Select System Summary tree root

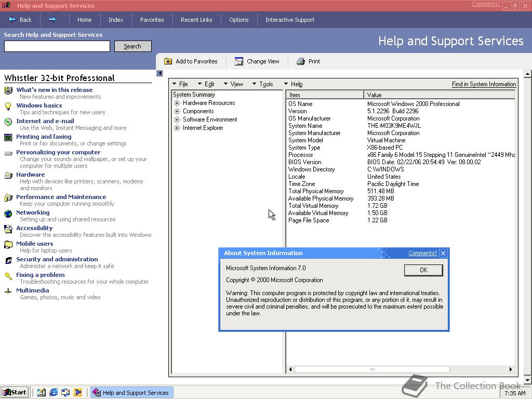(194, 95)
